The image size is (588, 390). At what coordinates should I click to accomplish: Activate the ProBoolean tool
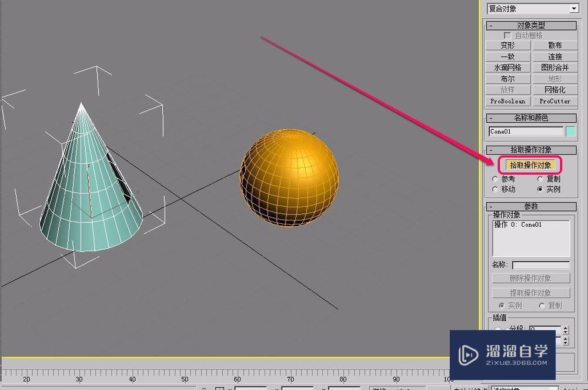(507, 100)
